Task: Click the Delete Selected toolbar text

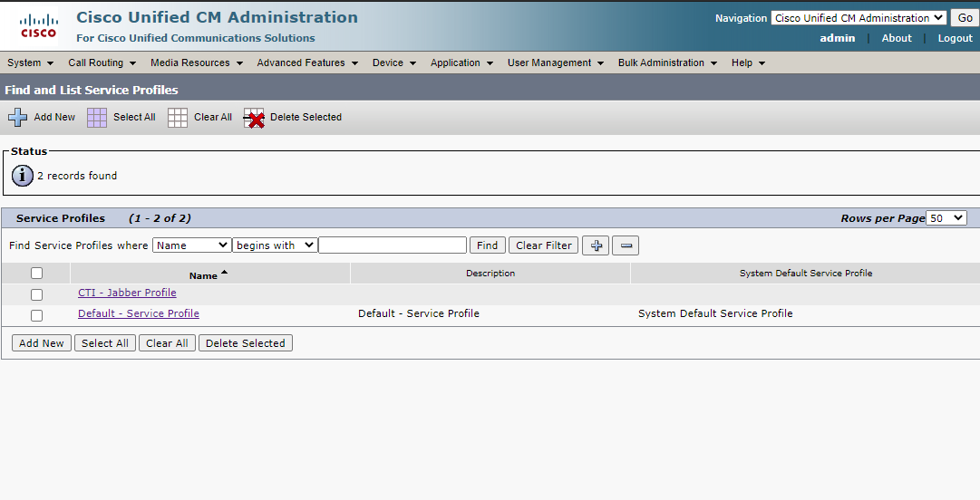Action: click(306, 118)
